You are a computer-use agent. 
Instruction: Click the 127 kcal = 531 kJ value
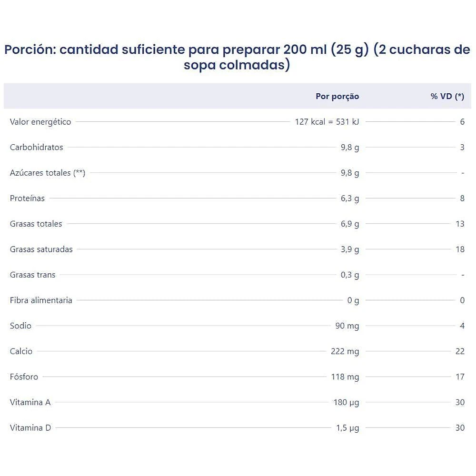(327, 122)
